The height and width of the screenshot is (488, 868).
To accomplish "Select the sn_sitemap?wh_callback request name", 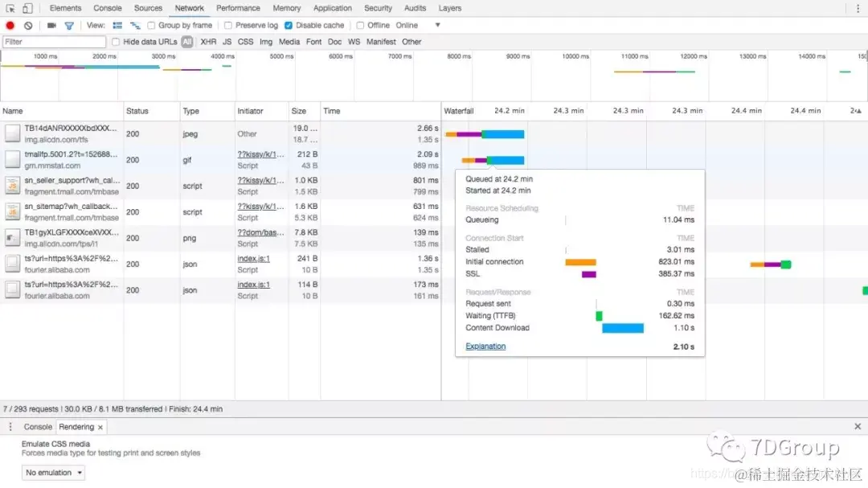I will tap(71, 206).
